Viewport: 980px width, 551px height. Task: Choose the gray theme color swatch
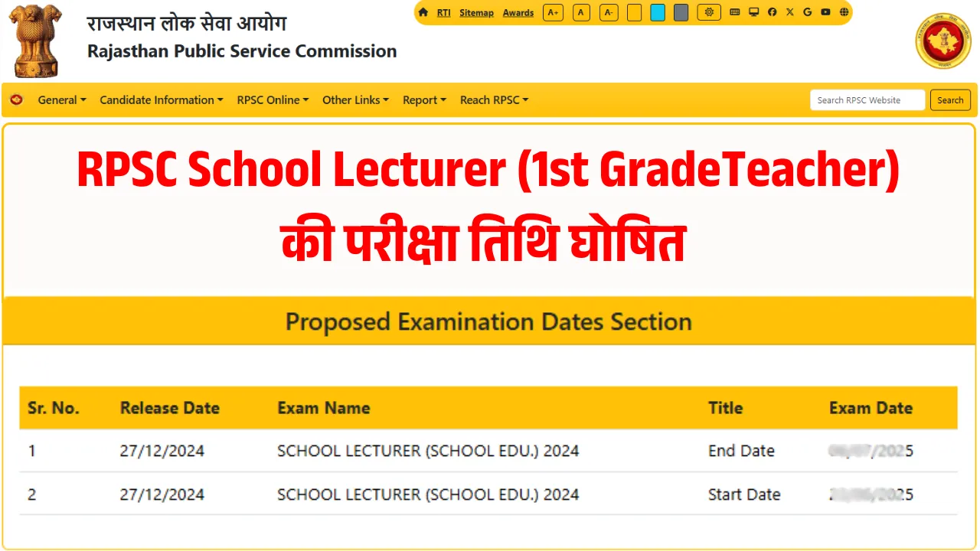pyautogui.click(x=681, y=12)
